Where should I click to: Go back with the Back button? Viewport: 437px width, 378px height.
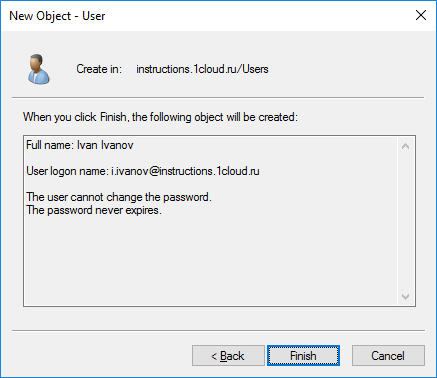[x=228, y=356]
